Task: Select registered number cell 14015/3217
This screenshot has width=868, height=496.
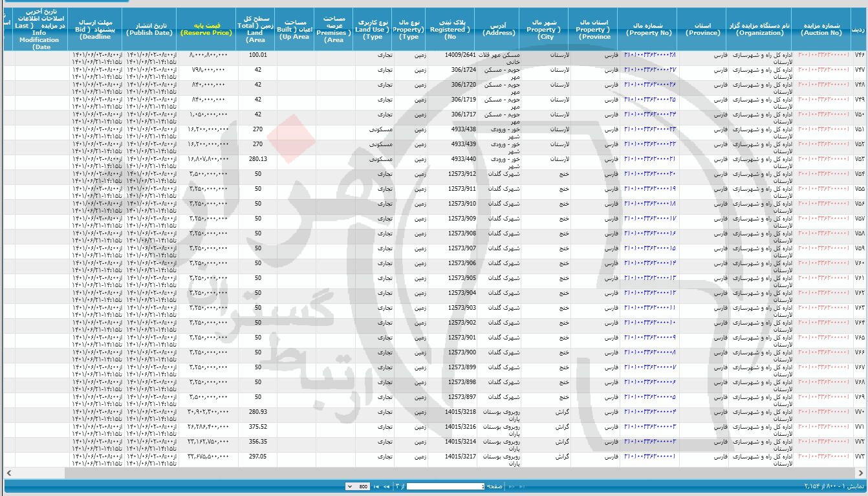Action: [461, 456]
